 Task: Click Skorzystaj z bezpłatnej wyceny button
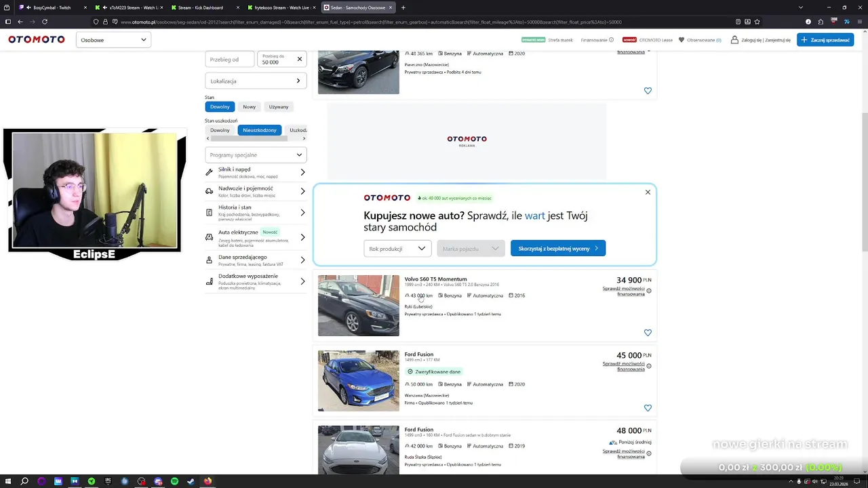pos(558,249)
